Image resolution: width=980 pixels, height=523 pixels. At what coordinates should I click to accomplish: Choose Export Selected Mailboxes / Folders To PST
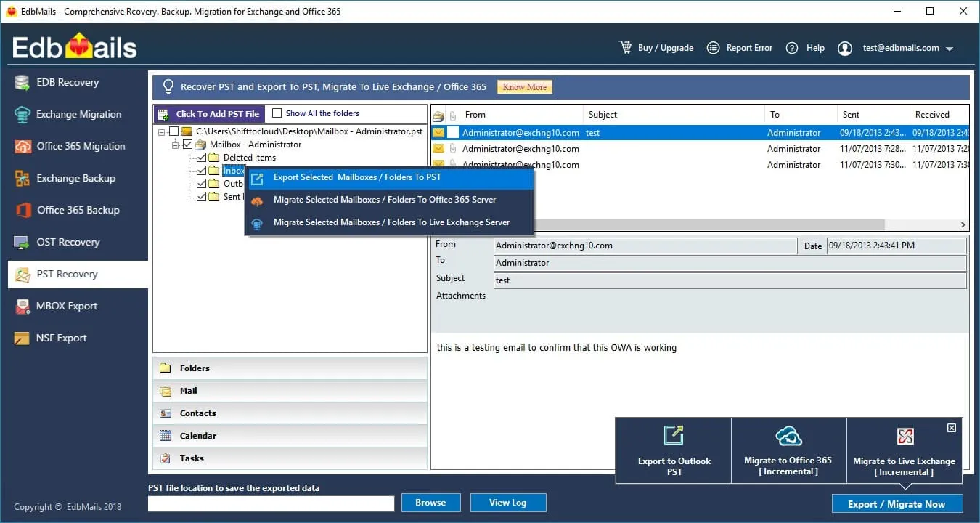tap(390, 177)
